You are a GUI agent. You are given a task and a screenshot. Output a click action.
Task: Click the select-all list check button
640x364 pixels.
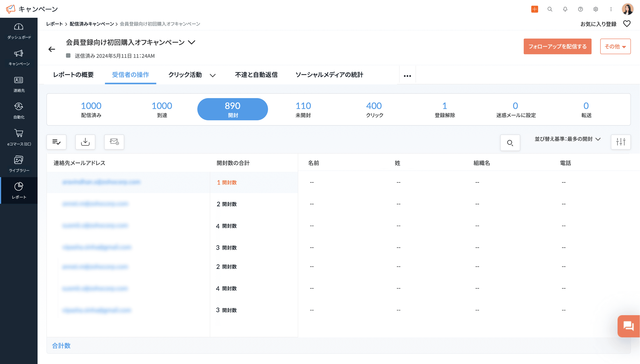[x=57, y=142]
